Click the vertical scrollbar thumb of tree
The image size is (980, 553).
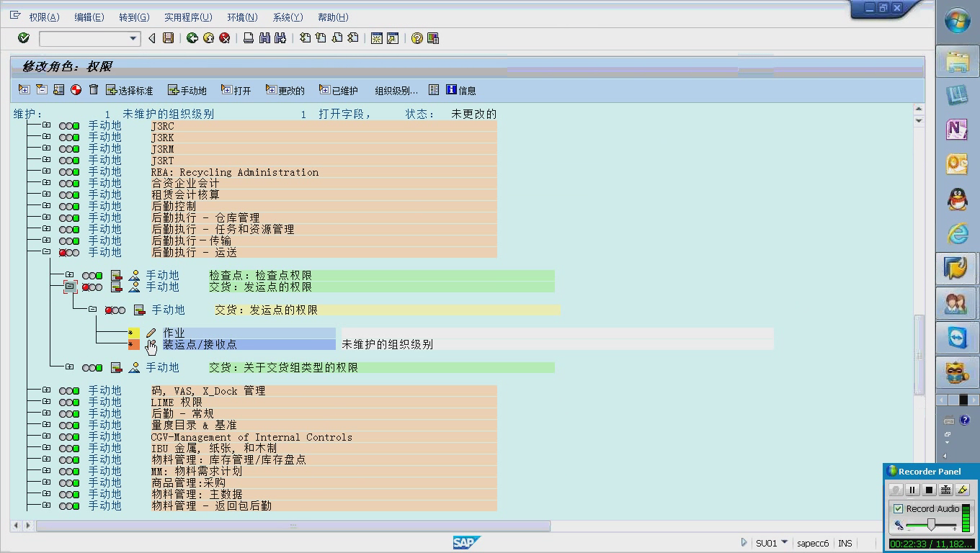tap(919, 354)
